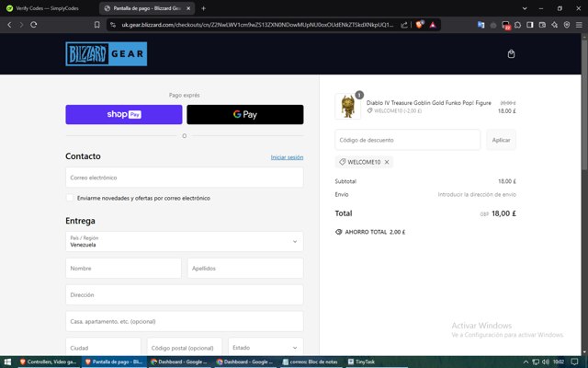Click the Dirección field
This screenshot has width=588, height=368.
(184, 294)
